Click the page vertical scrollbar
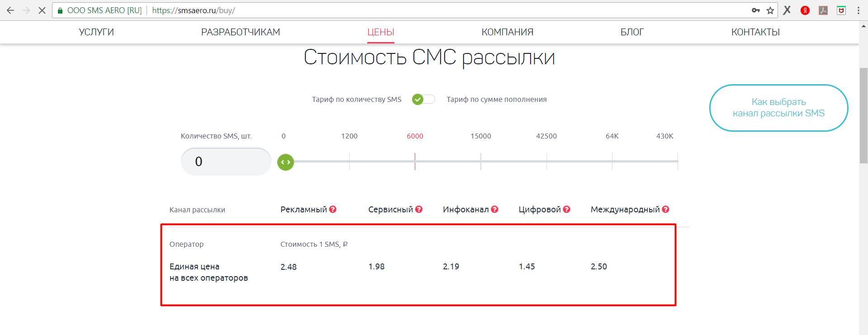 click(863, 115)
